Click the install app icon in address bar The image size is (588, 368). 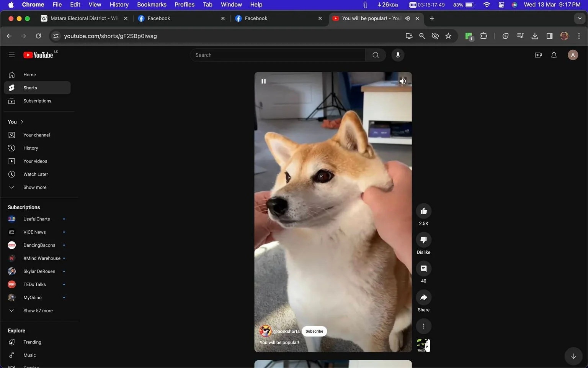coord(409,36)
